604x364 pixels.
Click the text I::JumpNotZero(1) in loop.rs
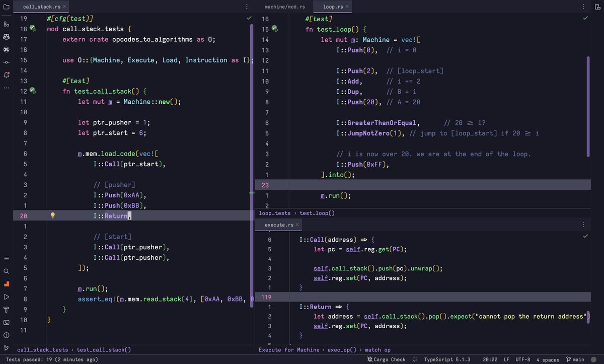[x=369, y=133]
